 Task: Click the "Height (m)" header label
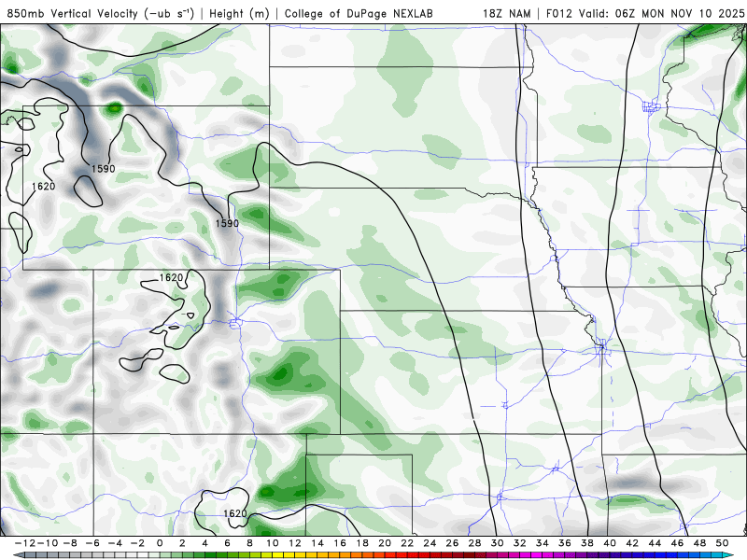click(239, 13)
